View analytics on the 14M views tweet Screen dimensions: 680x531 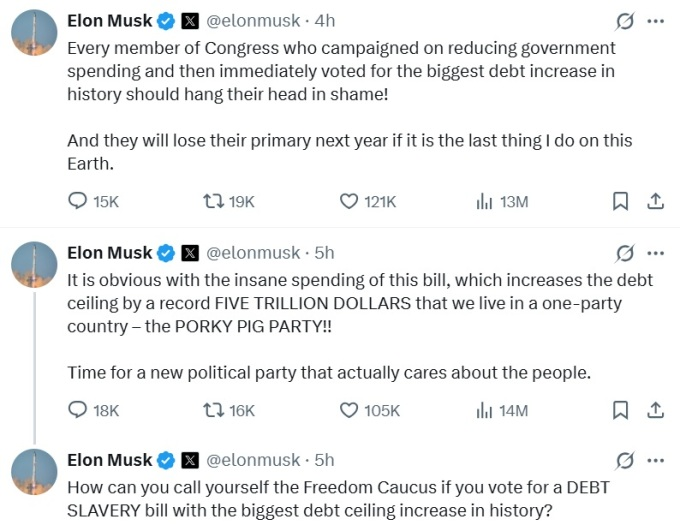485,410
